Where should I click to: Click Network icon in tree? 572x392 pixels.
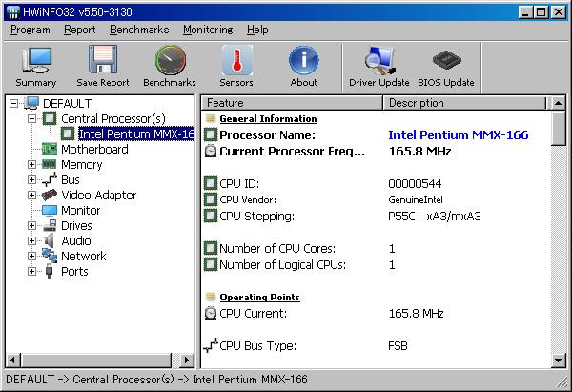50,256
